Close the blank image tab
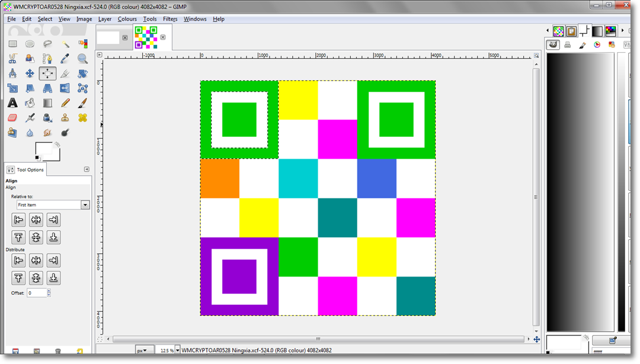Image resolution: width=640 pixels, height=364 pixels. [x=125, y=37]
